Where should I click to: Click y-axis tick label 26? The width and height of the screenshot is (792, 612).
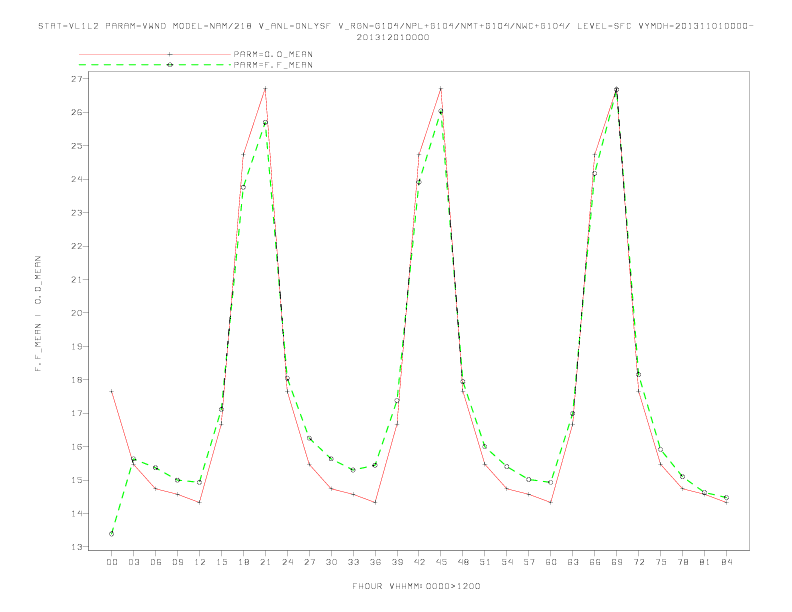tap(76, 112)
